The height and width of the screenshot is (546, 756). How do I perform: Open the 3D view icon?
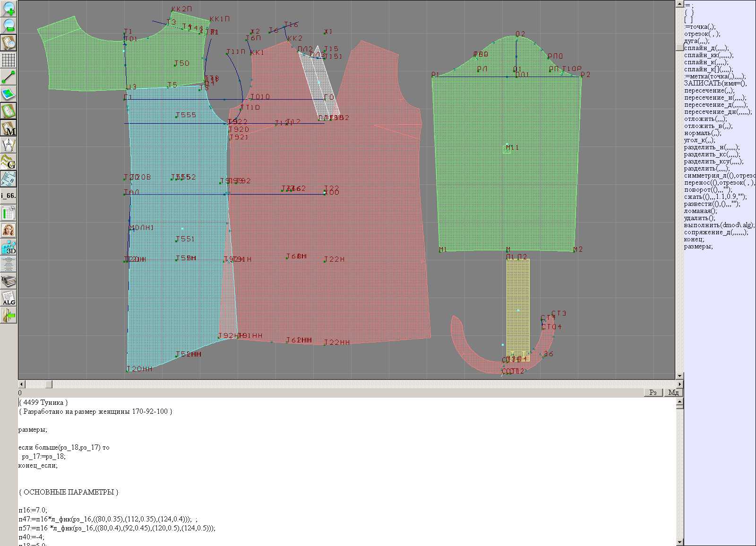[x=9, y=247]
